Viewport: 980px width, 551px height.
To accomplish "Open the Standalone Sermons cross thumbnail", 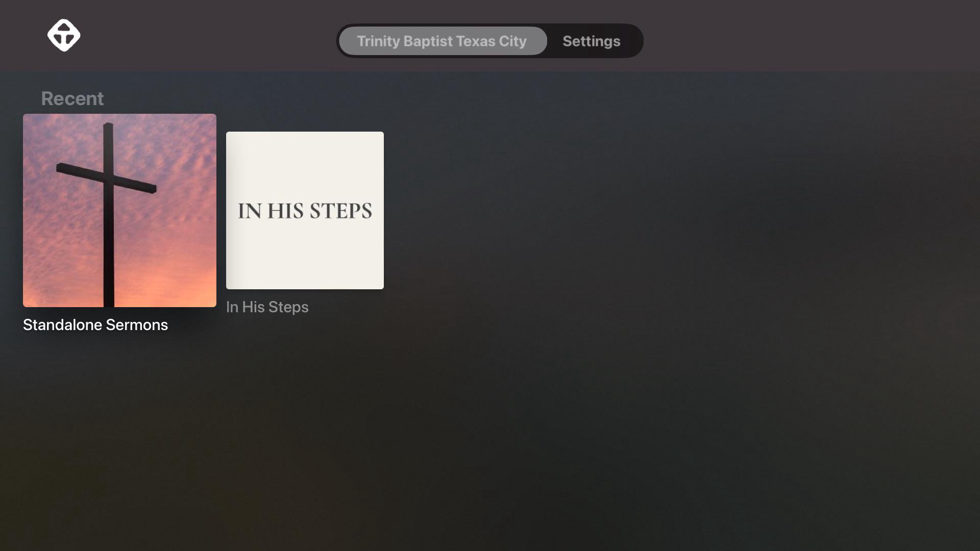I will coord(119,210).
